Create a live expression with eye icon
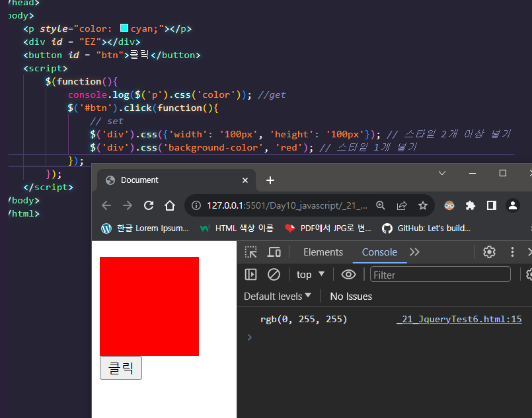Screen dimensions: 532x418 348,275
